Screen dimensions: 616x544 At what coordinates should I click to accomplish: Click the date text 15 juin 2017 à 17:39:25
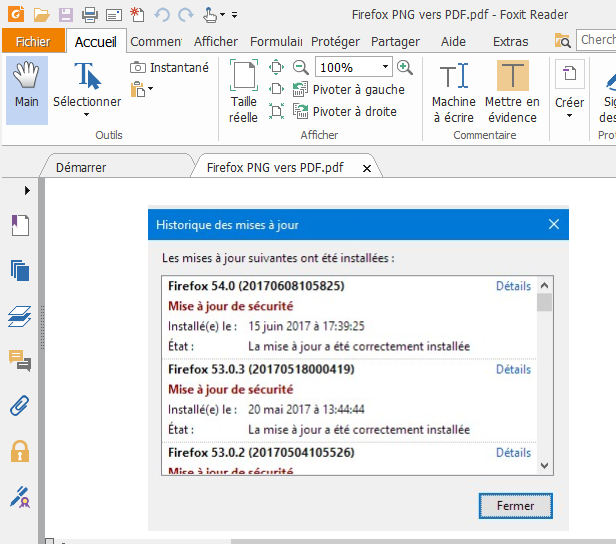[306, 326]
